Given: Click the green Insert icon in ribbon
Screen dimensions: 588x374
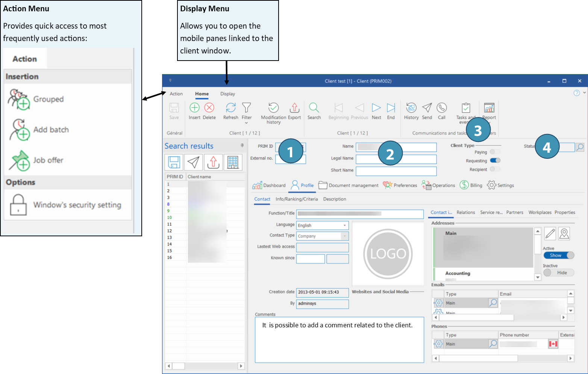Looking at the screenshot, I should (194, 108).
